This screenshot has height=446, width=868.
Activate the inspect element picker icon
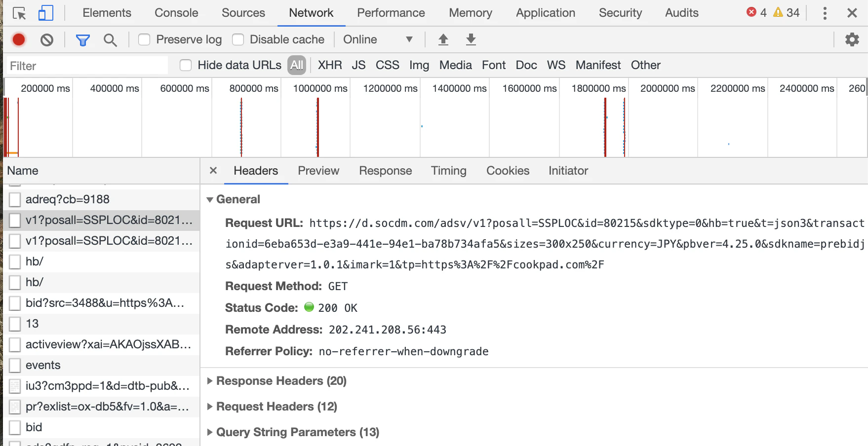pyautogui.click(x=19, y=13)
